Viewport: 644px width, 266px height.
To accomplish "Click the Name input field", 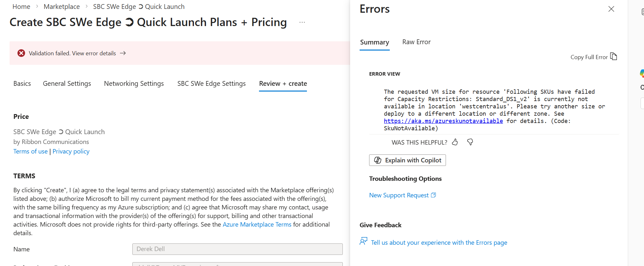I will (237, 249).
